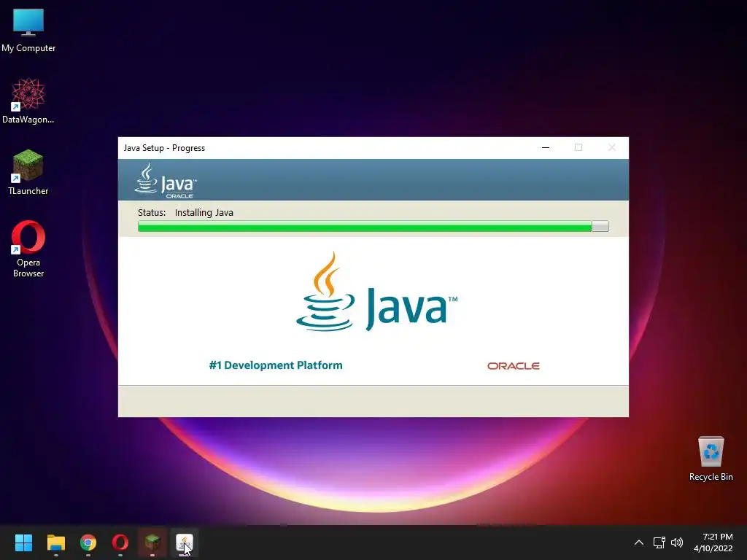Click the Java installer taskbar icon
The height and width of the screenshot is (560, 747).
click(x=185, y=542)
